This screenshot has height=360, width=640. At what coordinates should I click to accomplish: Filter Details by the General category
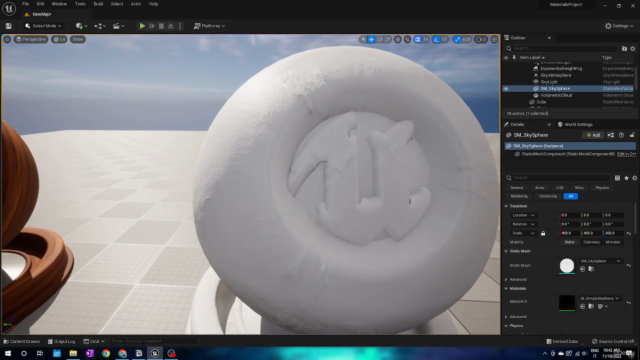517,188
